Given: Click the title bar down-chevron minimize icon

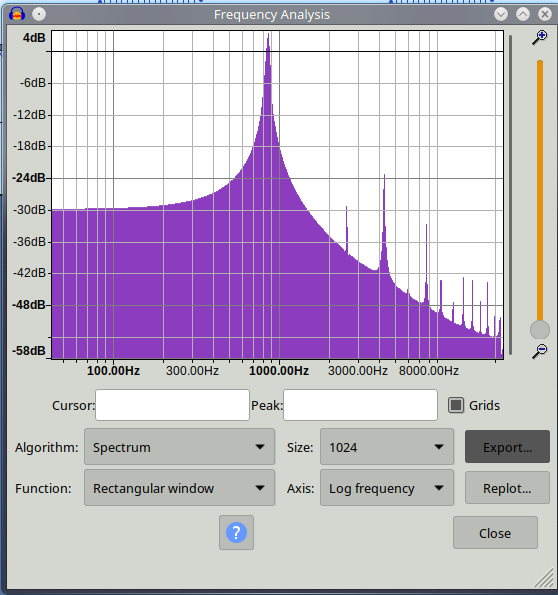Looking at the screenshot, I should 501,14.
